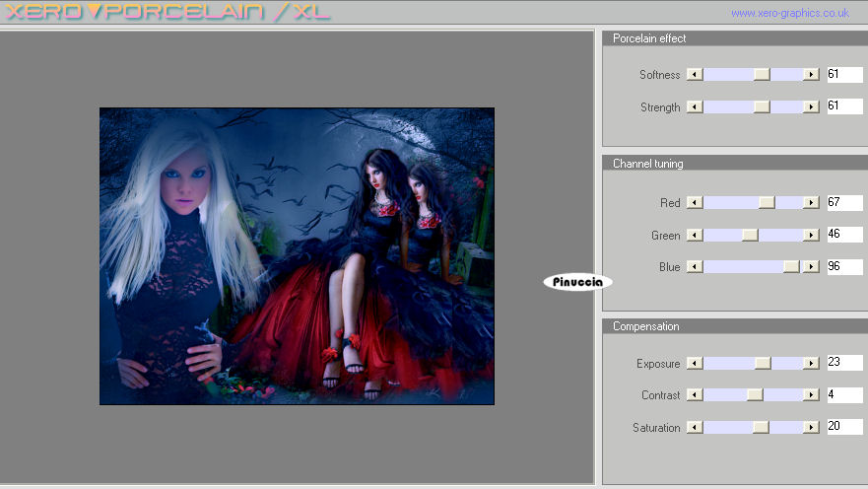Image resolution: width=868 pixels, height=489 pixels.
Task: Click the Contrast value field showing 4
Action: [x=844, y=394]
